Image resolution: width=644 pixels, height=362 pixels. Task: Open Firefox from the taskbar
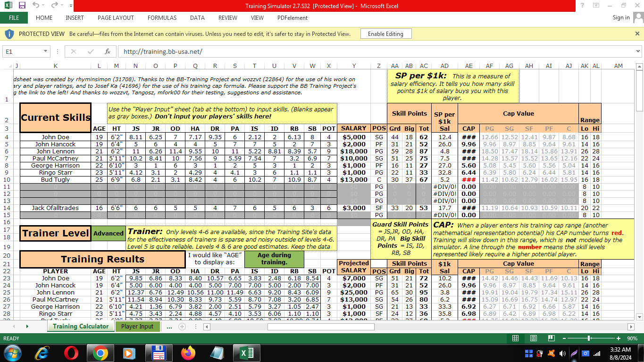188,353
